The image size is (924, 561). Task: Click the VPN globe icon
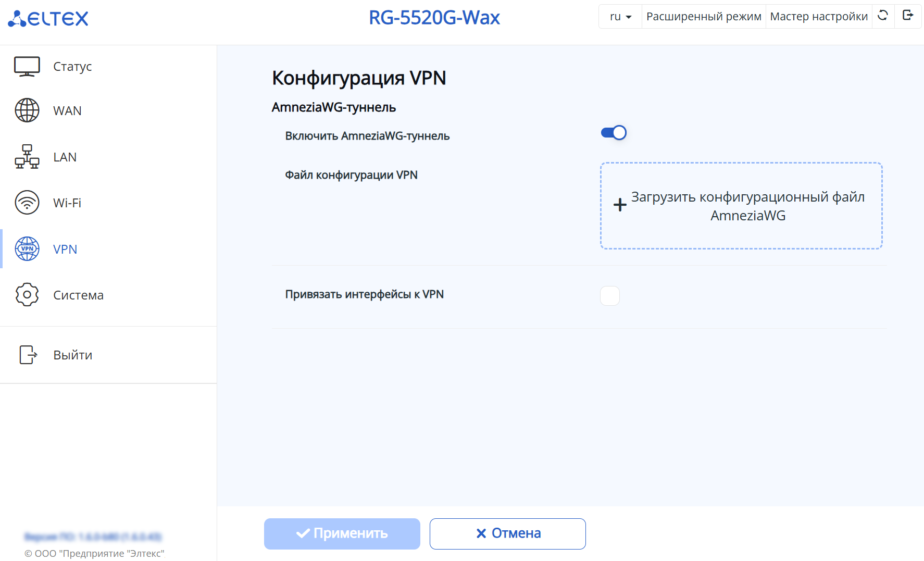click(x=27, y=249)
